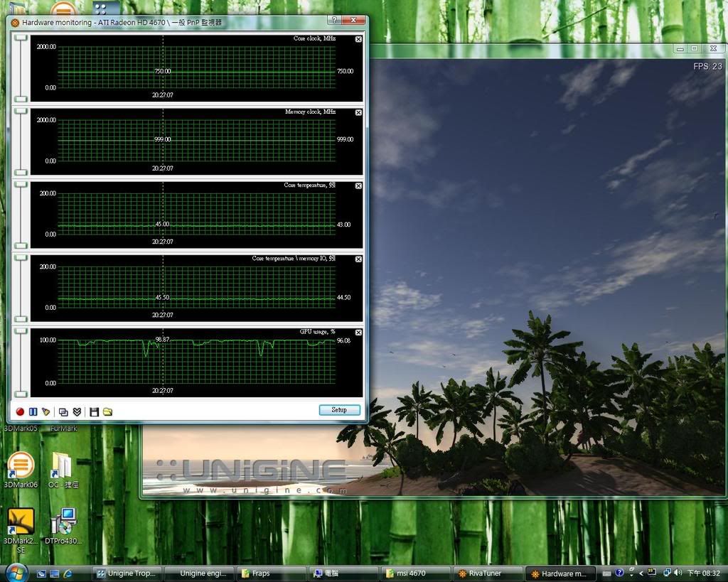Viewport: 728px width, 582px height.
Task: Switch to Fraps in the taskbar
Action: 270,573
